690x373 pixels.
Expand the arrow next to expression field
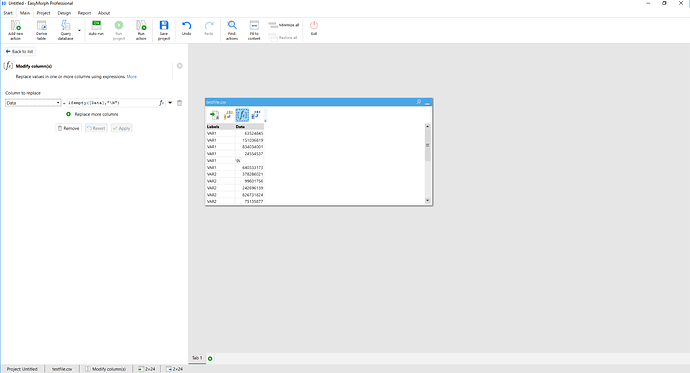coord(170,103)
